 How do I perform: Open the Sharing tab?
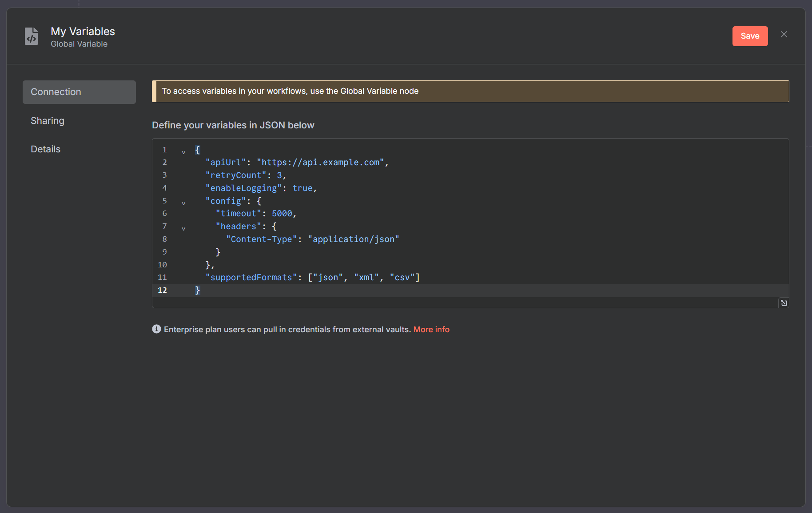pos(48,121)
